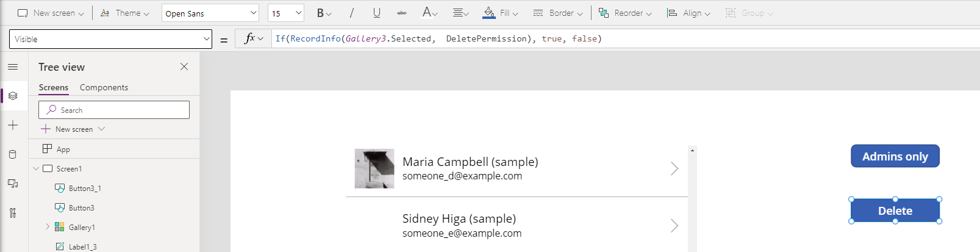Click the Tree view search field
This screenshot has height=252, width=980.
pos(114,110)
